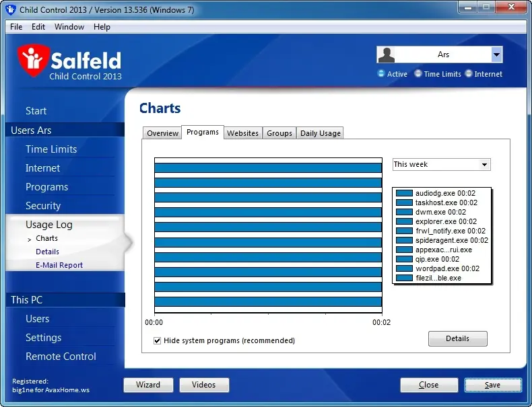Click the Details button below the legend
This screenshot has height=407, width=532.
(458, 338)
